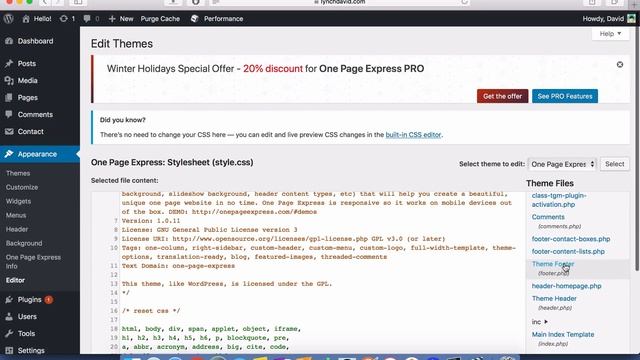Click the 'Text Domain: one-page-express' line
The width and height of the screenshot is (640, 360).
pyautogui.click(x=178, y=266)
